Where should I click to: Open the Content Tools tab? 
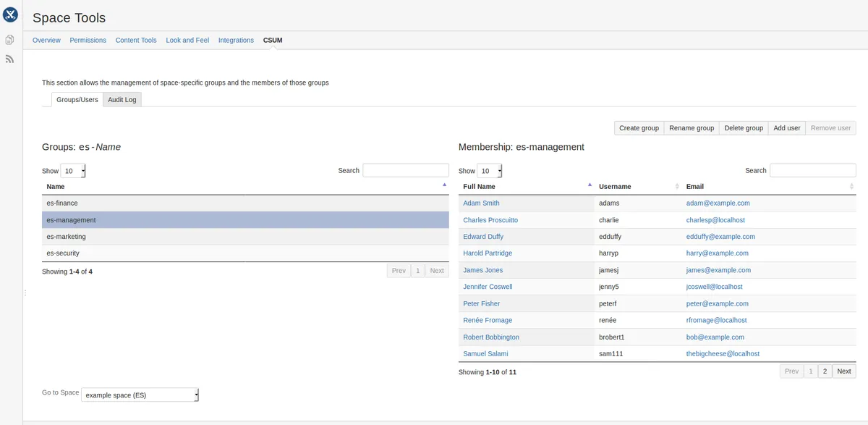click(136, 40)
